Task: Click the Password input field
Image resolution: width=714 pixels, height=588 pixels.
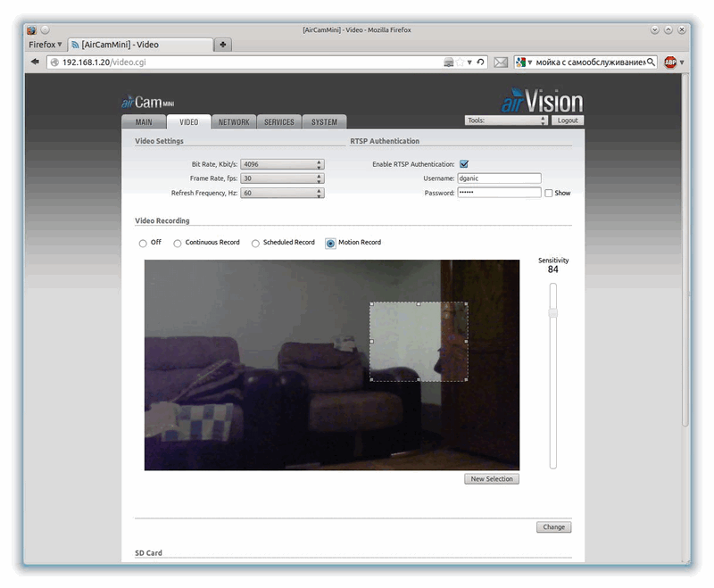Action: pyautogui.click(x=499, y=193)
